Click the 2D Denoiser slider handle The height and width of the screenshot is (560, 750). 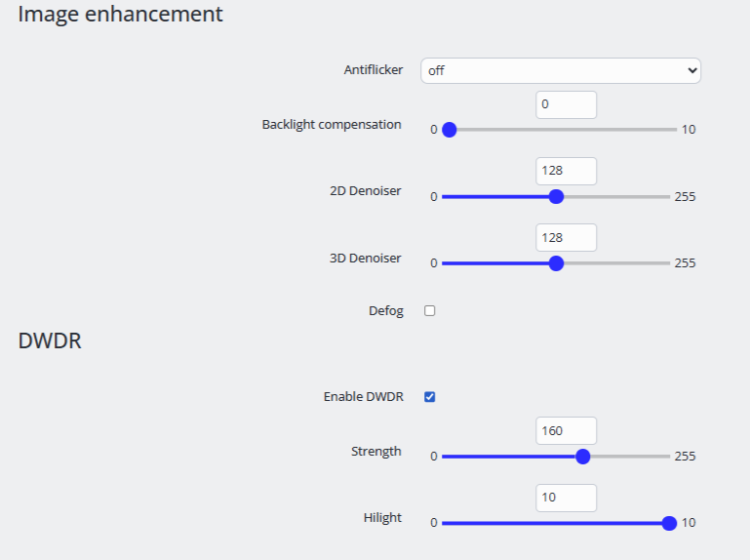[556, 196]
